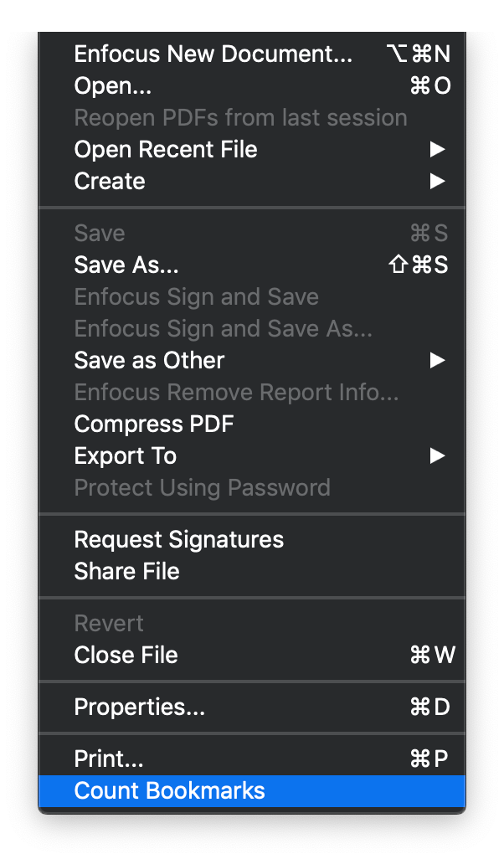Select Share File

(x=126, y=571)
